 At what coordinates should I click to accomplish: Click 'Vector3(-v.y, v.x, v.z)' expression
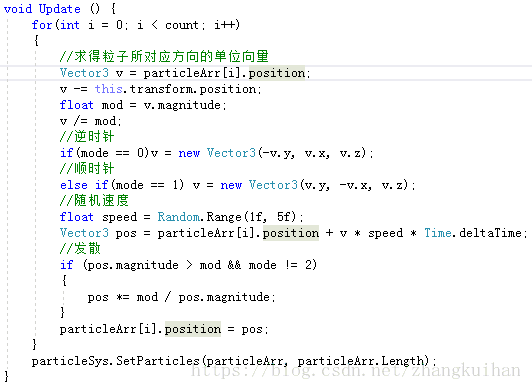tap(287, 153)
